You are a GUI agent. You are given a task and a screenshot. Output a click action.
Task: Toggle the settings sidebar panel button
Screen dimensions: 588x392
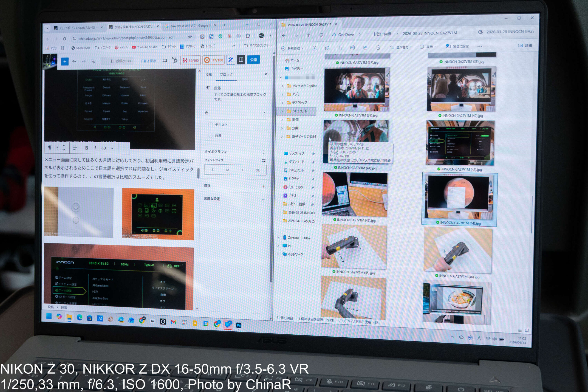point(241,60)
